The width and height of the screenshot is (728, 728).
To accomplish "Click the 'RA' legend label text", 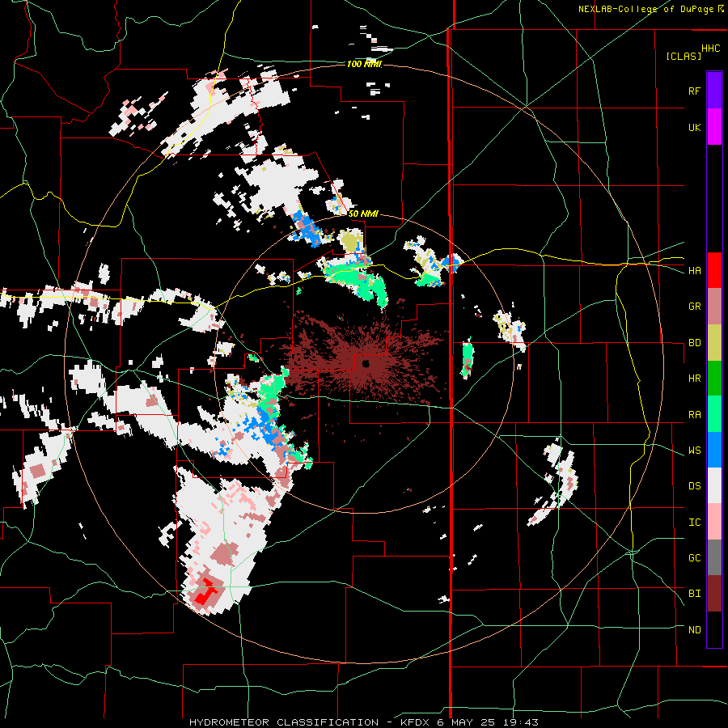I will pos(694,415).
